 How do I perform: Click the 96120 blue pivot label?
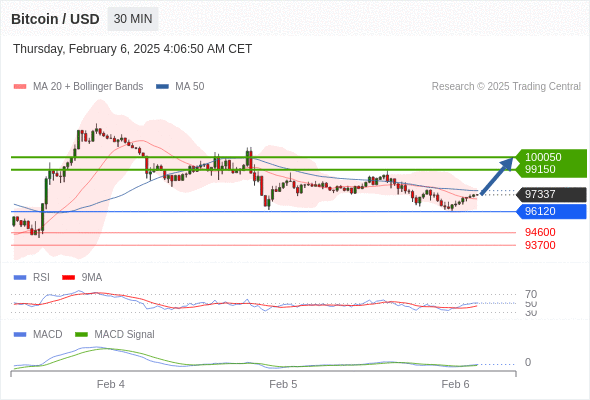tap(551, 211)
